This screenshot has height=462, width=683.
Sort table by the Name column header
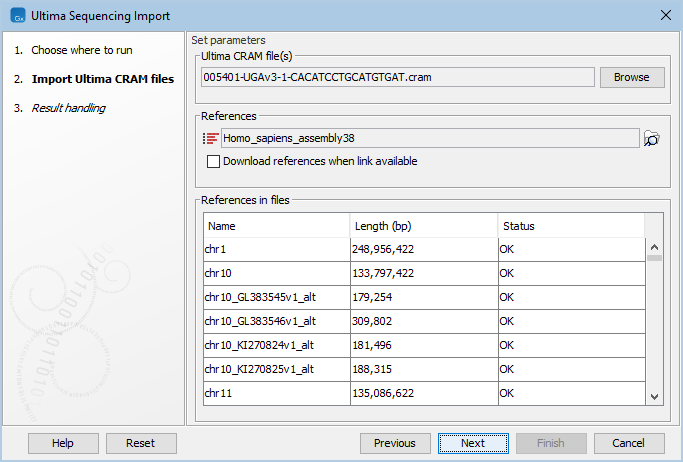pos(276,226)
